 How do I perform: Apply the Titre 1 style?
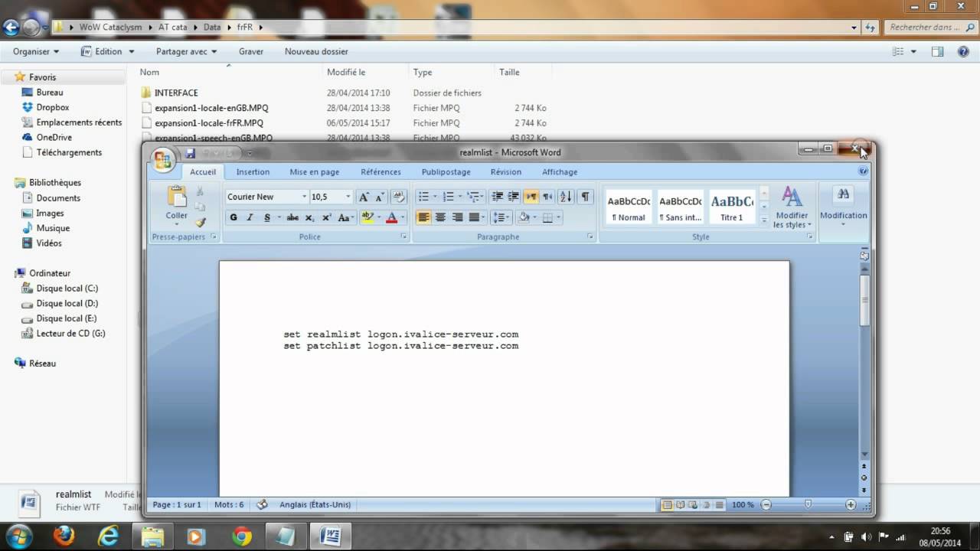coord(732,207)
